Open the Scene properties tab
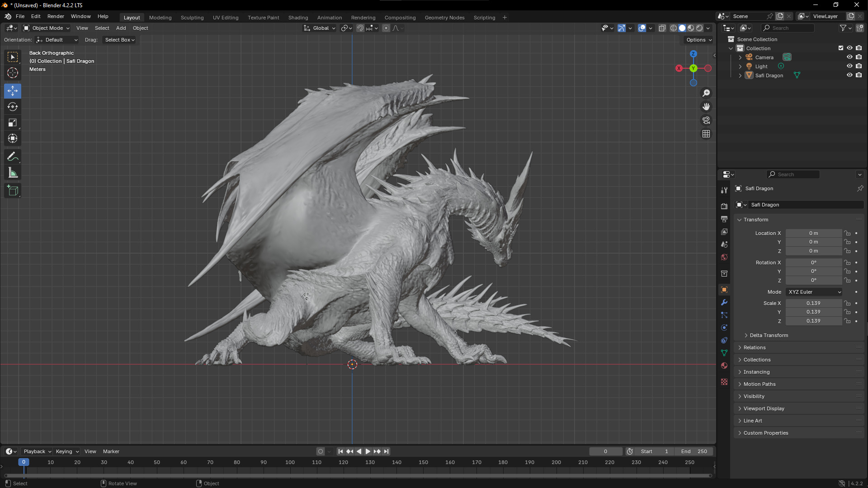This screenshot has width=868, height=488. pyautogui.click(x=724, y=244)
